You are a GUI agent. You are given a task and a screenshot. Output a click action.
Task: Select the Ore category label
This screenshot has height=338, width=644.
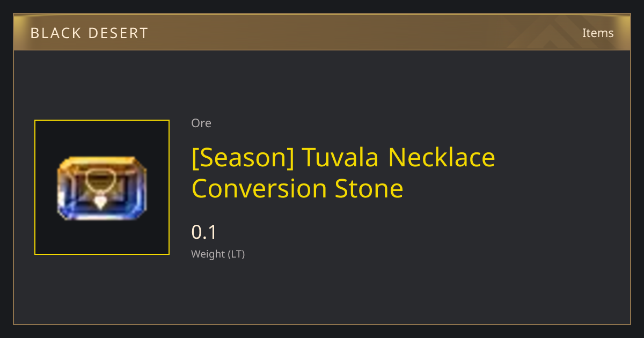201,123
